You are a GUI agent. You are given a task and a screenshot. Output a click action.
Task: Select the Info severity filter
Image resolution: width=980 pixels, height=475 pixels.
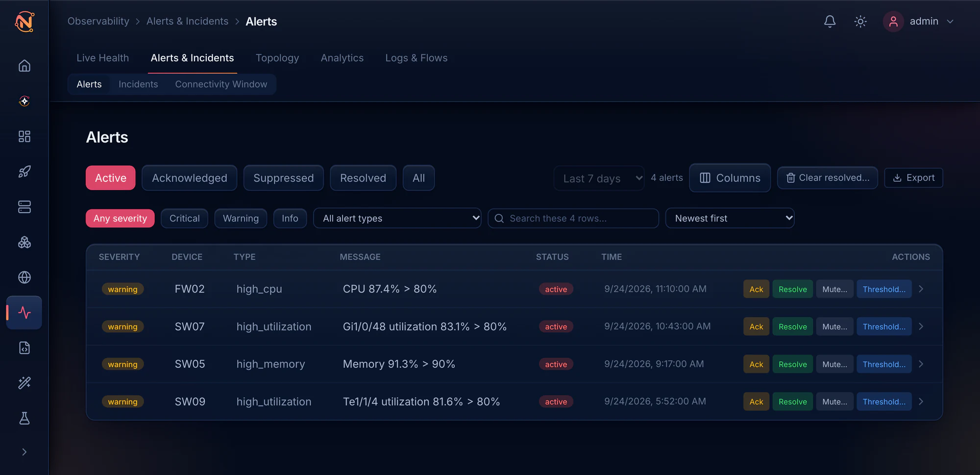tap(290, 218)
